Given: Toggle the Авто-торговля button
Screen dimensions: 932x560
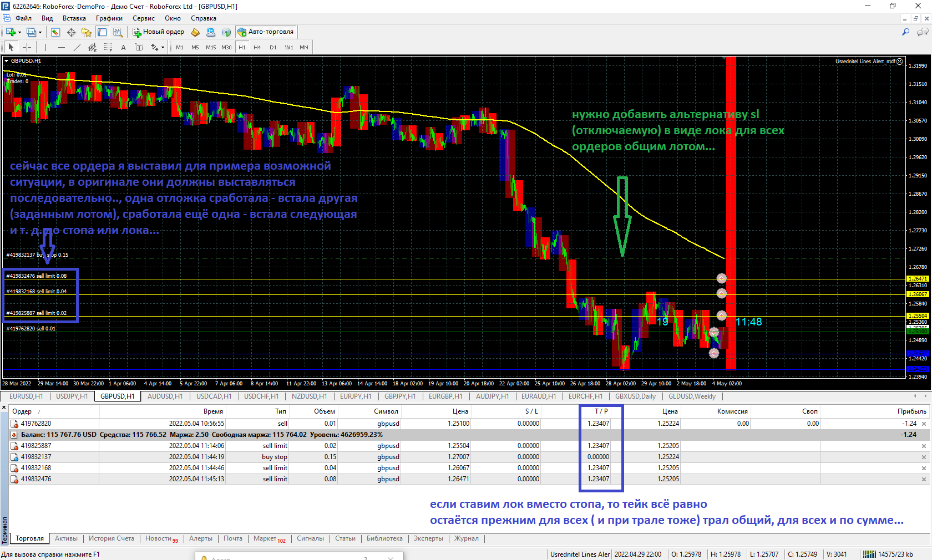Looking at the screenshot, I should click(x=266, y=32).
